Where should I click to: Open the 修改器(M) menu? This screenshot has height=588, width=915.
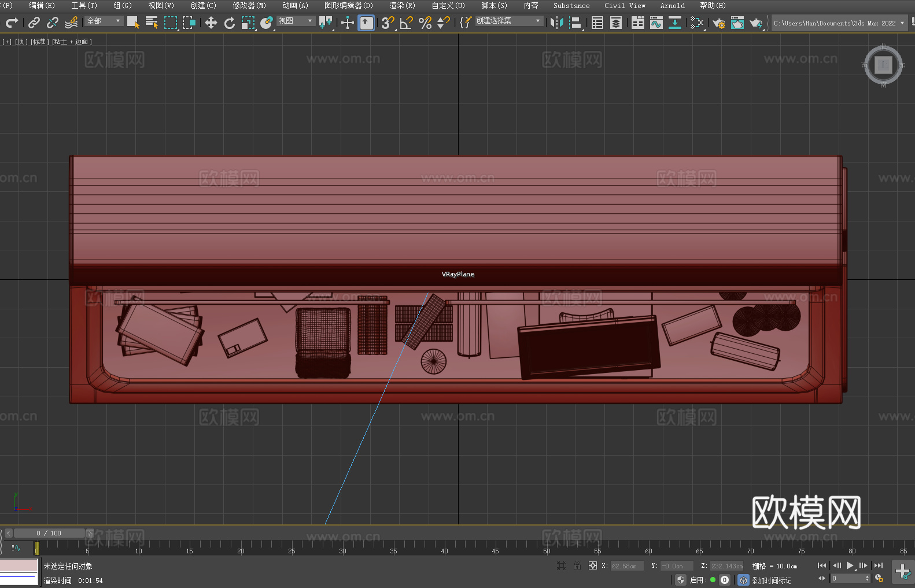coord(249,5)
